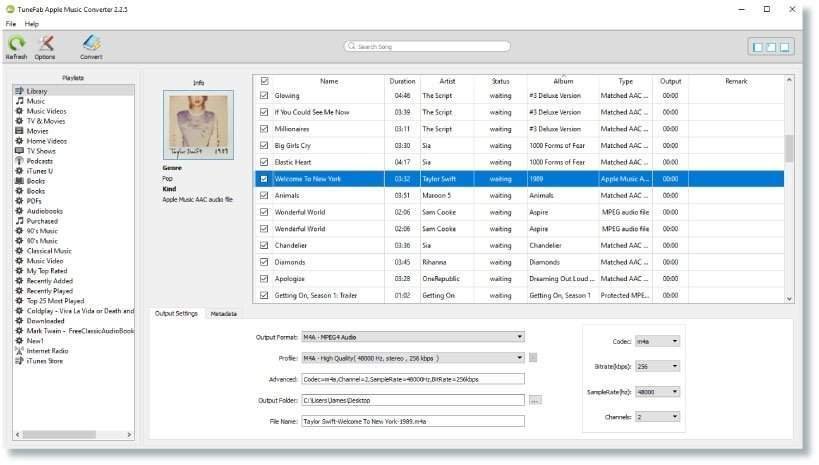
Task: Click song list scroll down arrow
Action: click(789, 298)
